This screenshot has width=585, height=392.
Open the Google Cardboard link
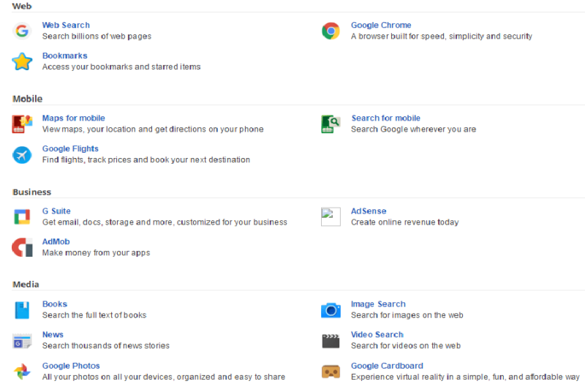[x=387, y=366]
